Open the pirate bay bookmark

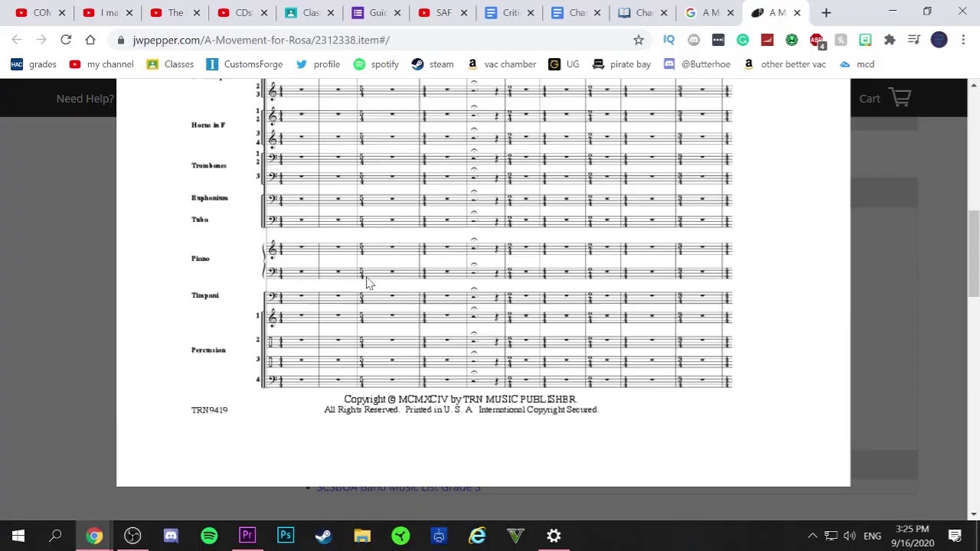tap(622, 64)
